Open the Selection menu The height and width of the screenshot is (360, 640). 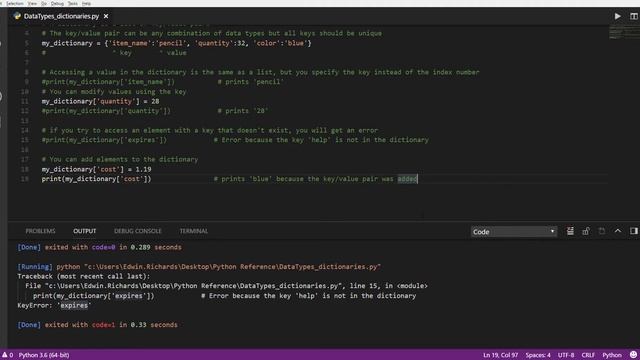click(14, 3)
